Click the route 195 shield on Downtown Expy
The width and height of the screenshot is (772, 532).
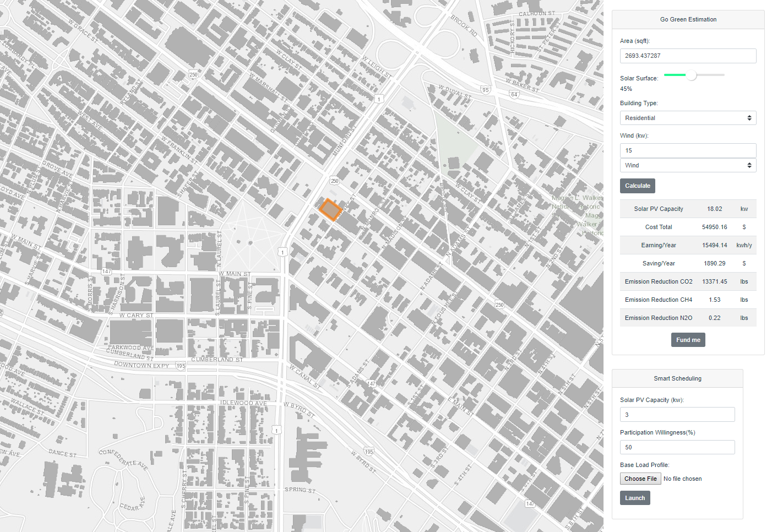(x=181, y=366)
